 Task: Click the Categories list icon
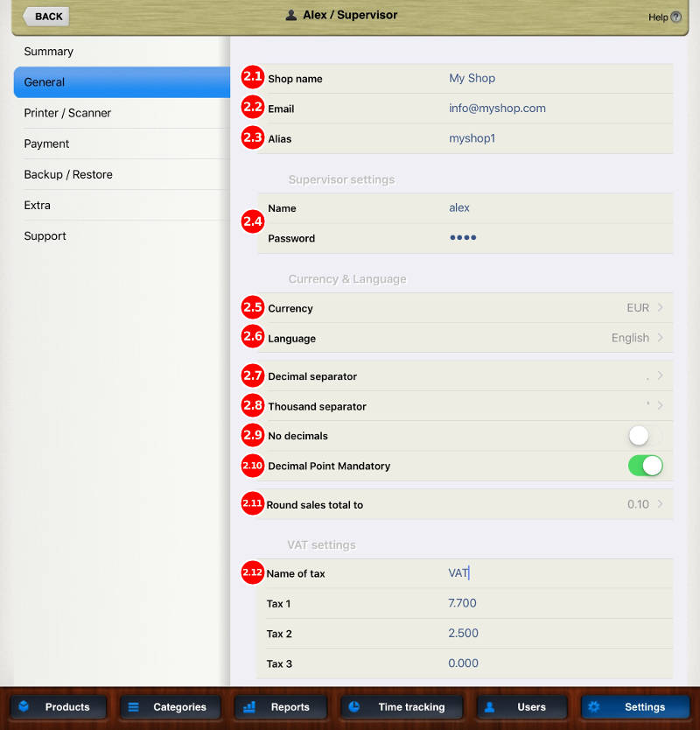(132, 706)
